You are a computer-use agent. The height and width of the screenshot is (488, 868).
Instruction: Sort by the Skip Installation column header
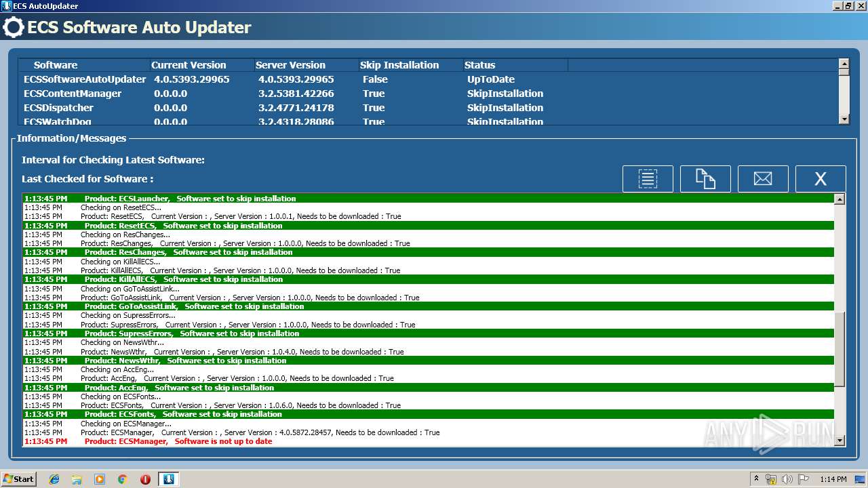410,65
